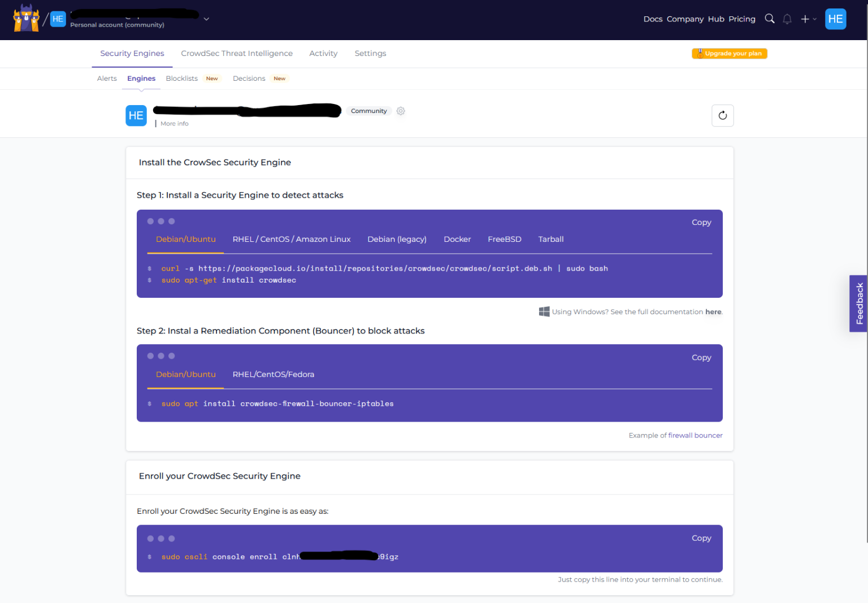Open account switcher via the chevron
The image size is (868, 603).
206,19
